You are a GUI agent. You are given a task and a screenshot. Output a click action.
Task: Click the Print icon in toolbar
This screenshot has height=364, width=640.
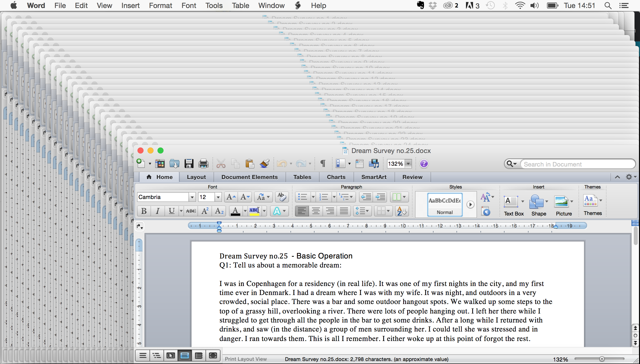[203, 164]
